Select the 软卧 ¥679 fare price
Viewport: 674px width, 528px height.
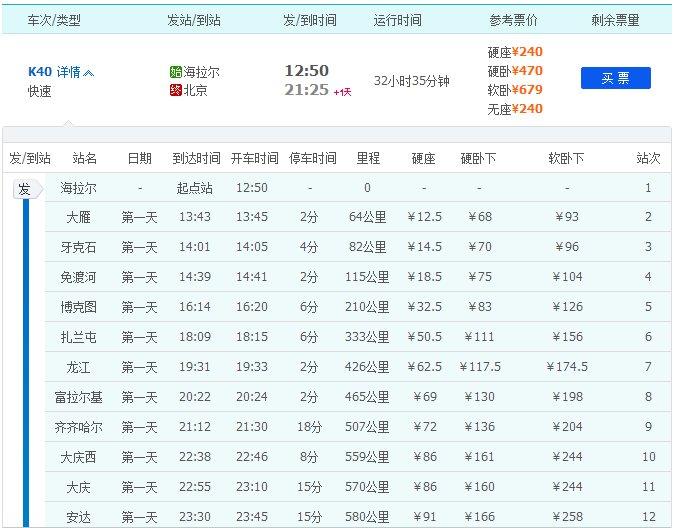[x=528, y=90]
